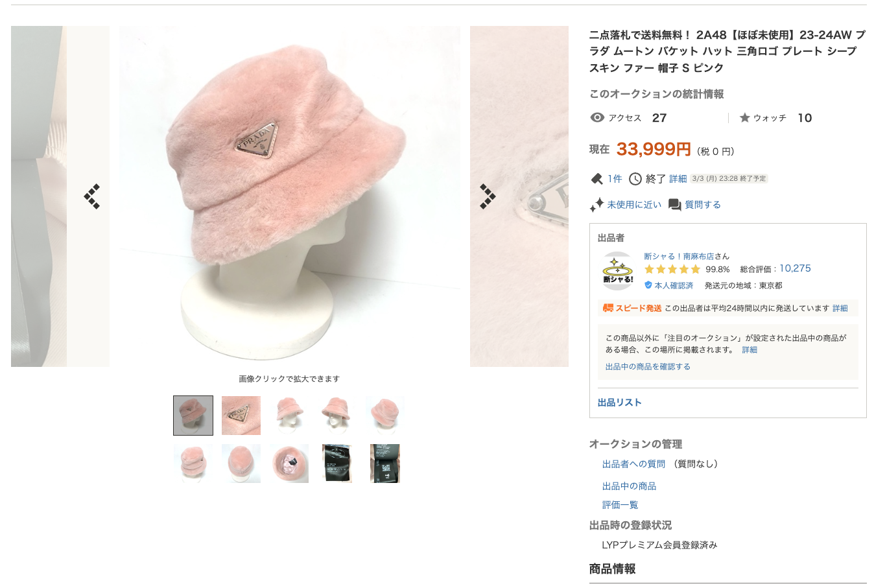This screenshot has height=588, width=874.
Task: Open 出品中の商品を確認する link
Action: point(648,366)
